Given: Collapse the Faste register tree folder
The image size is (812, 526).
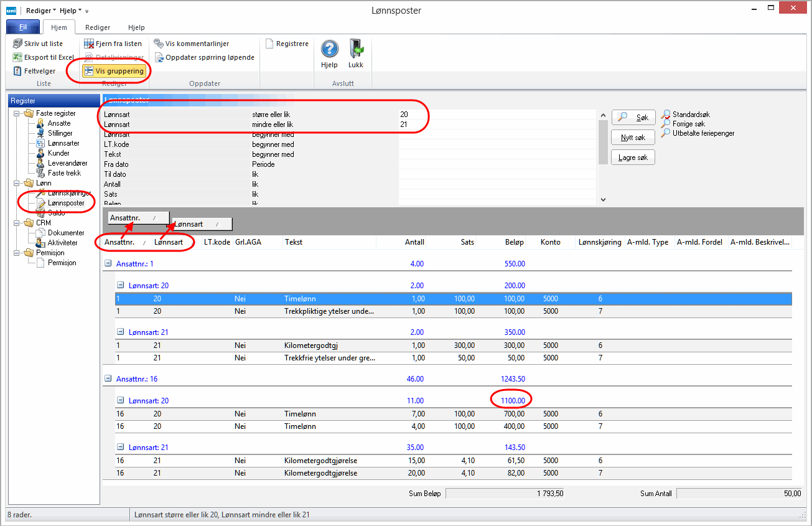Looking at the screenshot, I should (x=17, y=113).
